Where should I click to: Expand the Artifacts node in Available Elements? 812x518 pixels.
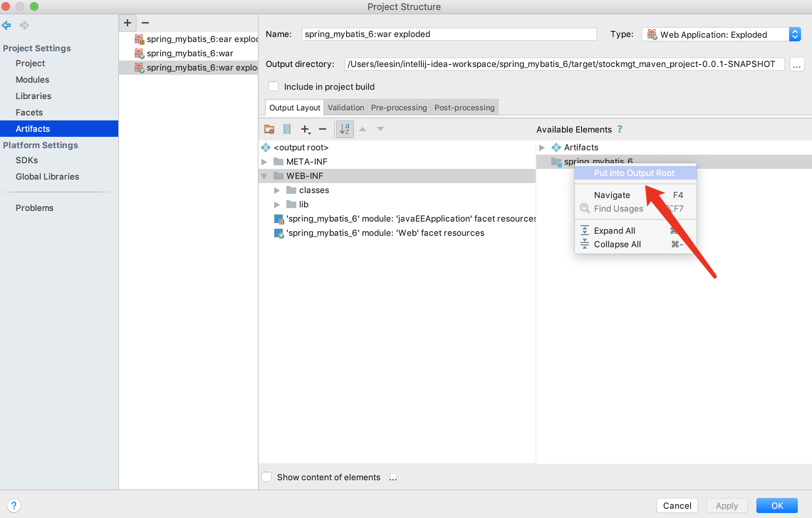(542, 147)
